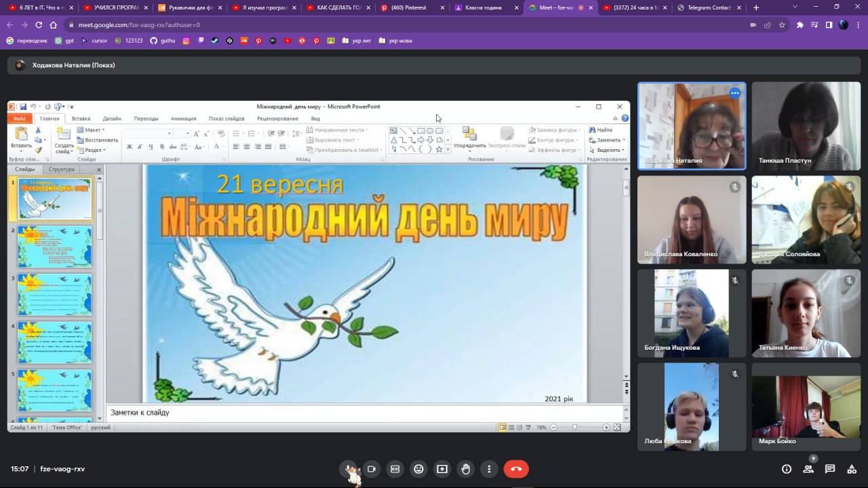868x488 pixels.
Task: Open the Activities icon in Meet
Action: tap(852, 469)
